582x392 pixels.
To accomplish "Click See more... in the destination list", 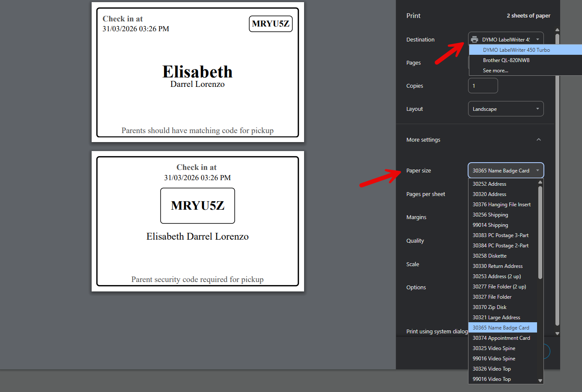I will pos(495,71).
